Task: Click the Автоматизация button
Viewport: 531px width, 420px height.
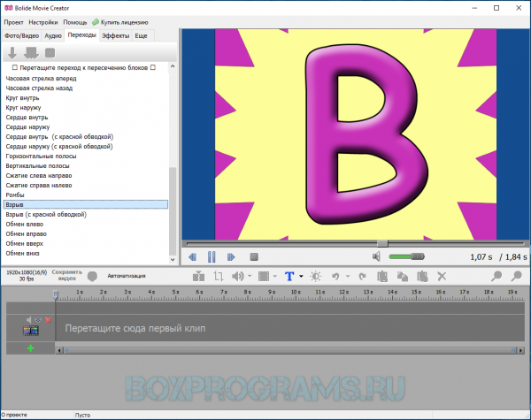Action: click(x=127, y=276)
